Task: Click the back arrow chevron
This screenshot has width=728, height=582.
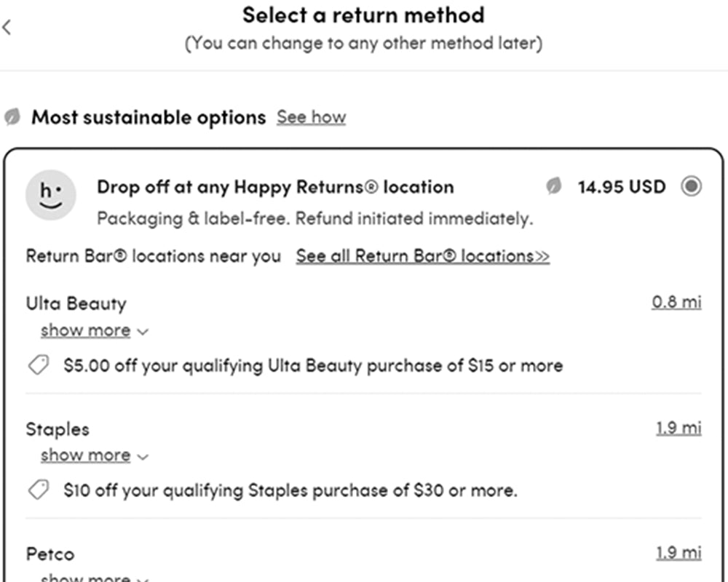Action: coord(7,28)
